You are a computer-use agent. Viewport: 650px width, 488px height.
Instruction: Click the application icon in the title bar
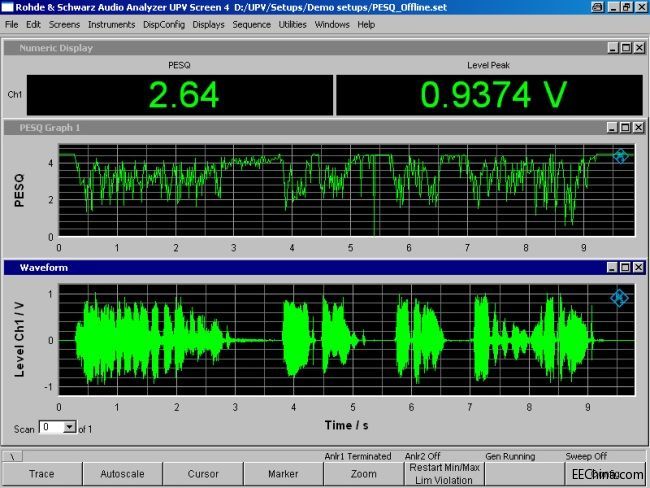[x=8, y=7]
